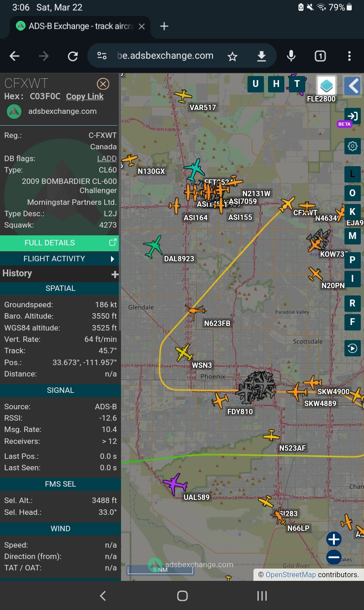Select the SKW4900 aircraft icon

313,382
